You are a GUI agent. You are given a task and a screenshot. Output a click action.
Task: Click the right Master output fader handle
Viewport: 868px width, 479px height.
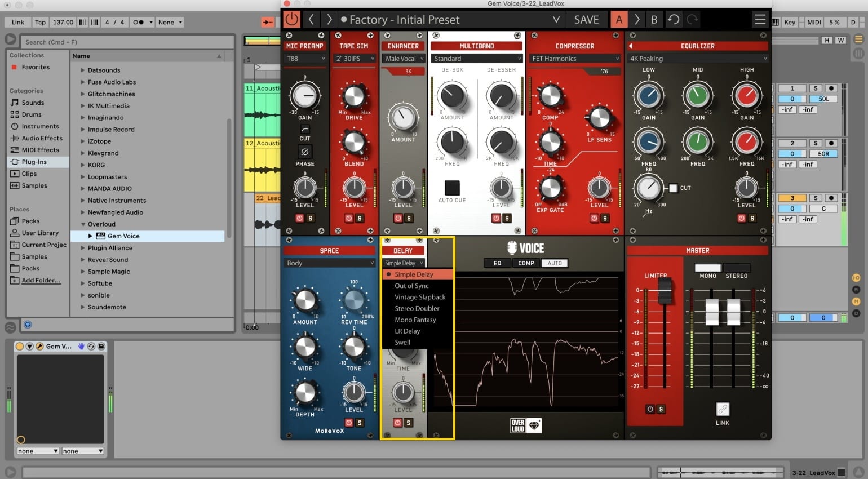733,311
